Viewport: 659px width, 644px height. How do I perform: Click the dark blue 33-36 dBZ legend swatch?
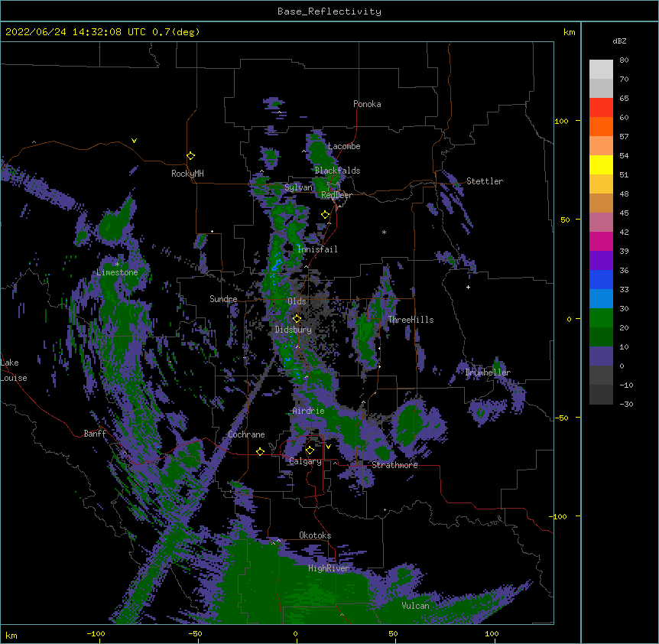coord(601,279)
